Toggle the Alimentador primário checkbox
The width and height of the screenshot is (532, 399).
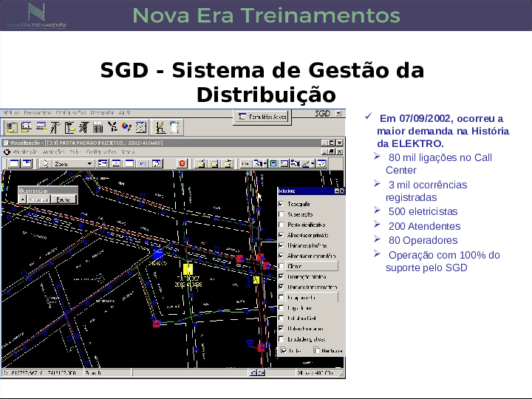point(281,235)
